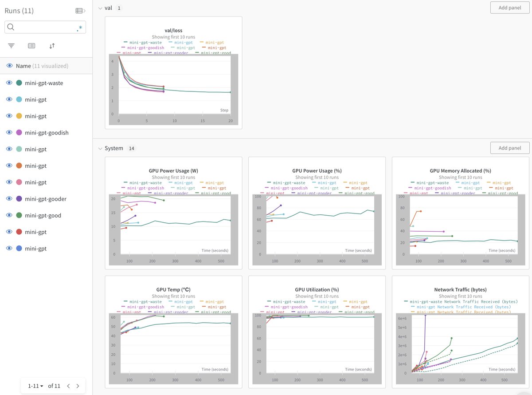Collapse the val section chevron
Viewport: 532px width, 395px height.
tap(100, 8)
